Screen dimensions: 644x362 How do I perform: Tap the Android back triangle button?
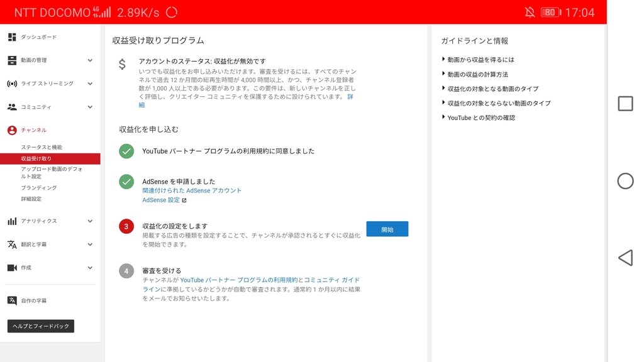coord(625,258)
